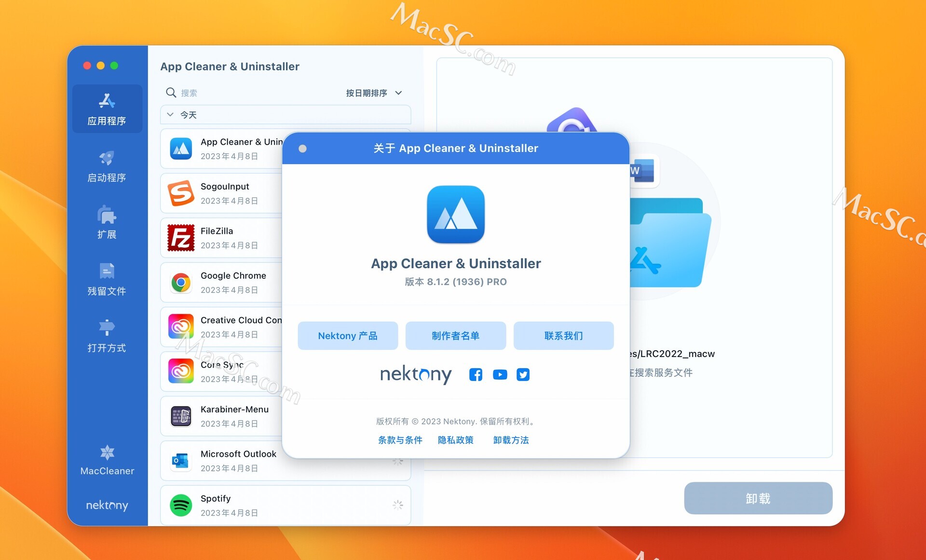Click the green window zoom button
926x560 pixels.
tap(114, 66)
